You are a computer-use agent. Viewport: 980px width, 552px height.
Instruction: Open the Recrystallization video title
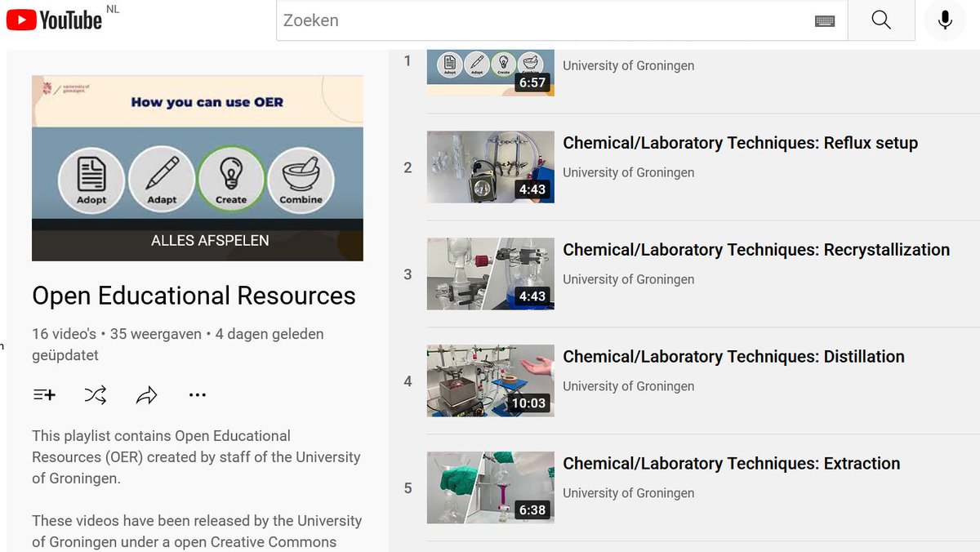coord(756,249)
